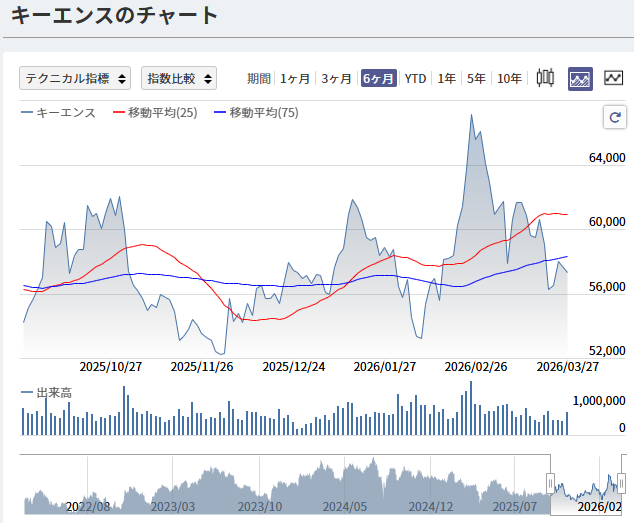The image size is (634, 523).
Task: Select the 5年 period tab
Action: point(476,78)
